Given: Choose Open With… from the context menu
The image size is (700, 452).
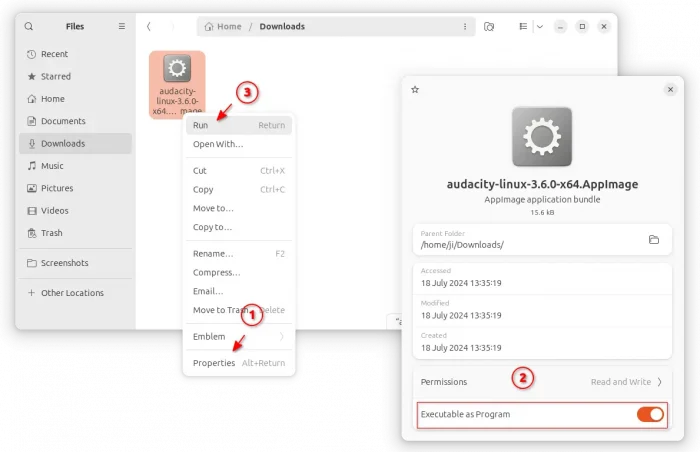Looking at the screenshot, I should point(239,144).
